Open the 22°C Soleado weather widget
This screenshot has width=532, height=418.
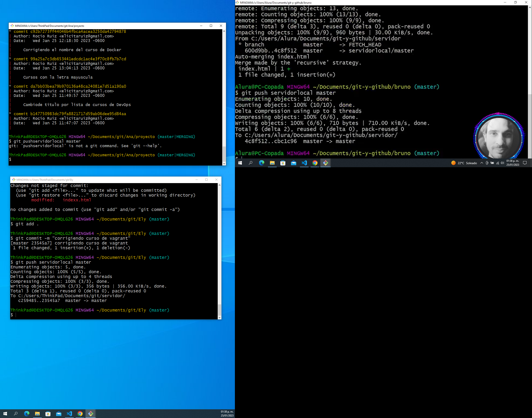coord(464,163)
